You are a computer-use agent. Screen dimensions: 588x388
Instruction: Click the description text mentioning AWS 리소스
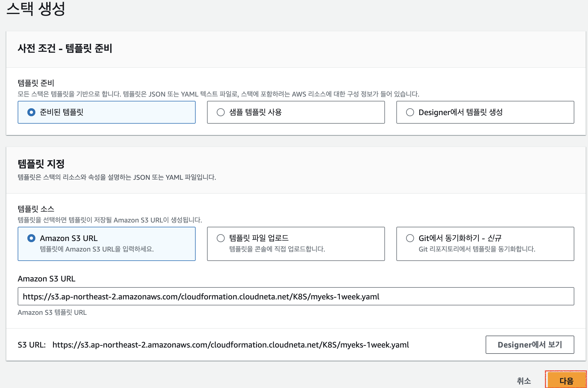click(x=218, y=94)
